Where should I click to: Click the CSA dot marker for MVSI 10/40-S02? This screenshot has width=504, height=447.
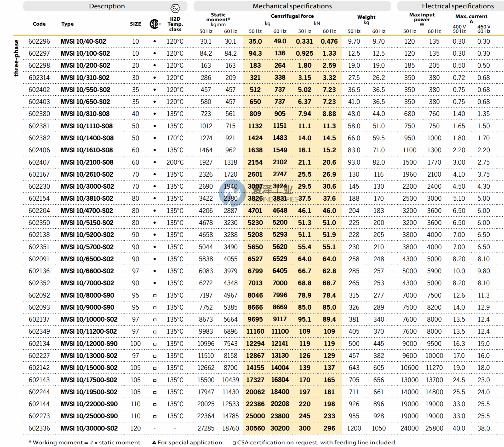(154, 41)
